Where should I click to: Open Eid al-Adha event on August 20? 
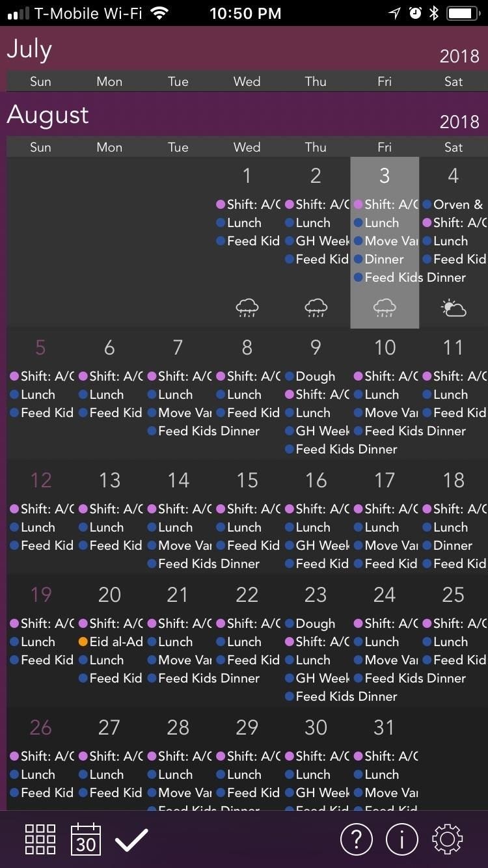[116, 642]
